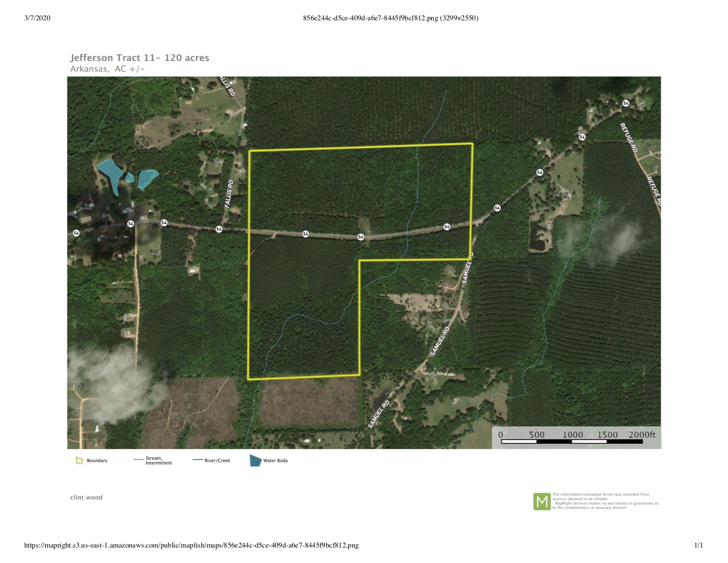The height and width of the screenshot is (563, 728).
Task: Click the Boundary legend text label
Action: [x=97, y=461]
